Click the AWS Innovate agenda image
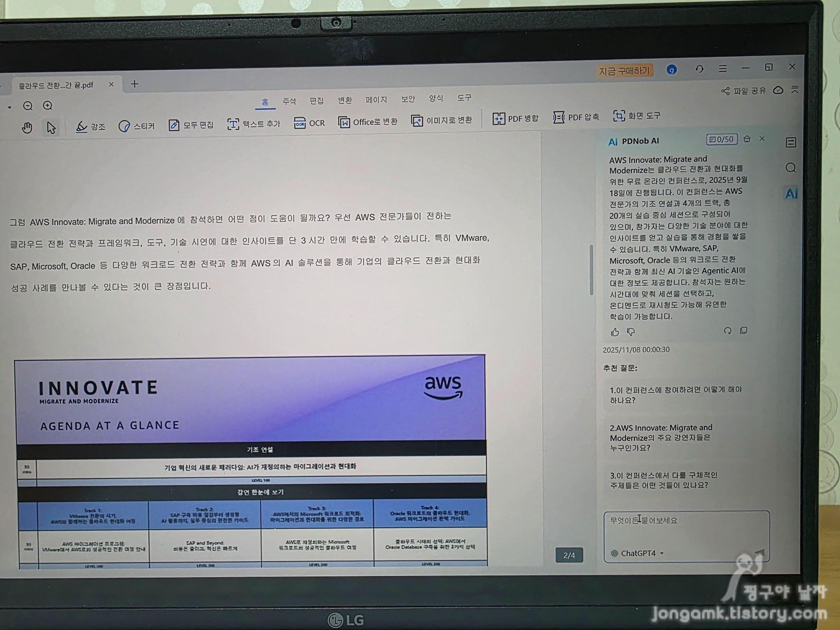The image size is (840, 630). coord(251,461)
